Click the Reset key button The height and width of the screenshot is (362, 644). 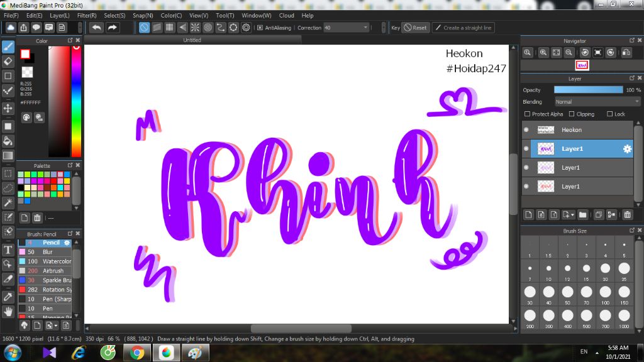point(415,28)
